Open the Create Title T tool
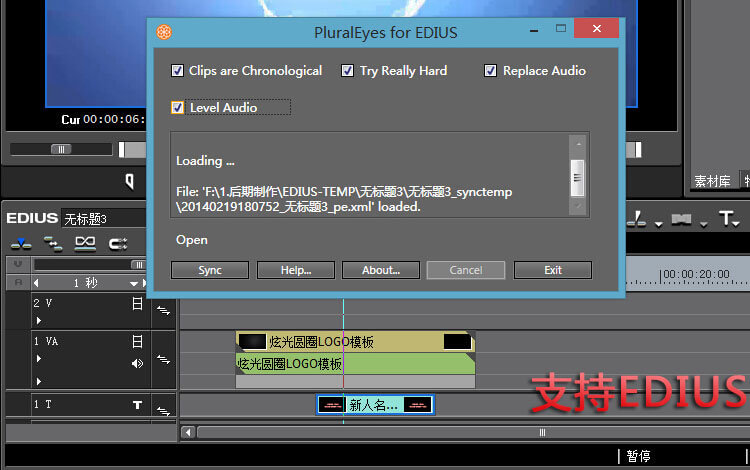Image resolution: width=750 pixels, height=470 pixels. 726,219
